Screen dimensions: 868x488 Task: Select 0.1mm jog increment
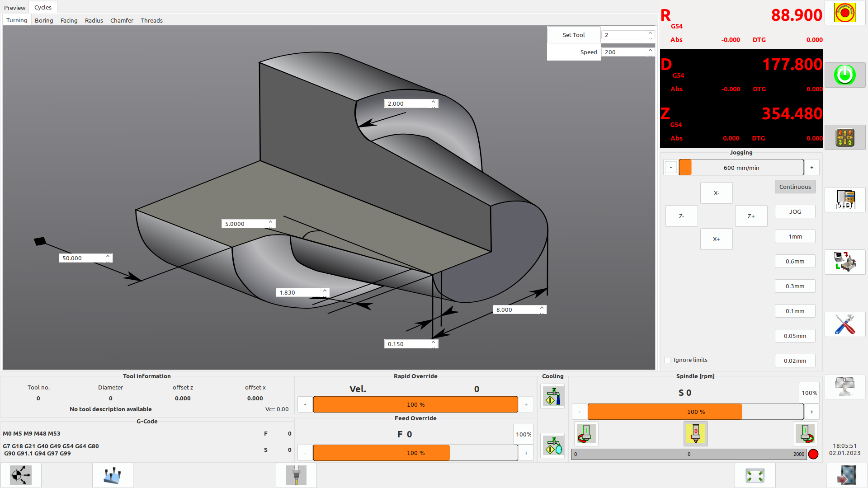point(795,311)
